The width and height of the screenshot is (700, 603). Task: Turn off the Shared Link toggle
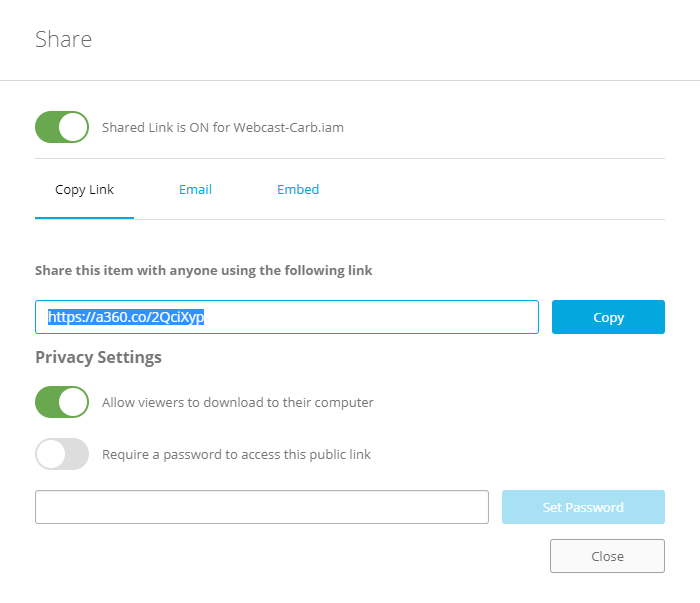(62, 127)
